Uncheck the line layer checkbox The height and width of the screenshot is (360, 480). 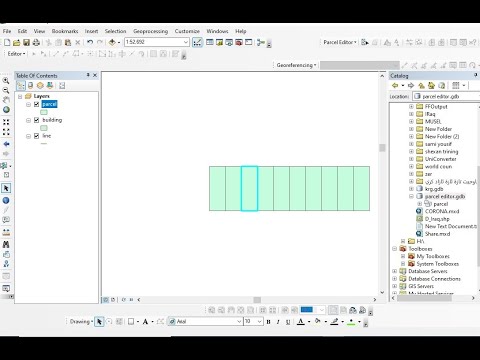pyautogui.click(x=37, y=136)
